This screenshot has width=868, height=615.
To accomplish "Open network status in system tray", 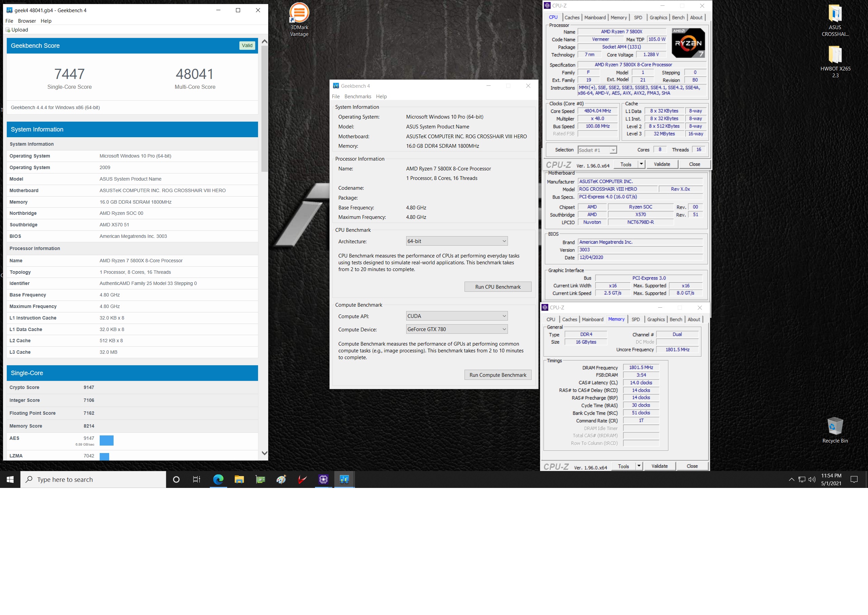I will (x=802, y=479).
